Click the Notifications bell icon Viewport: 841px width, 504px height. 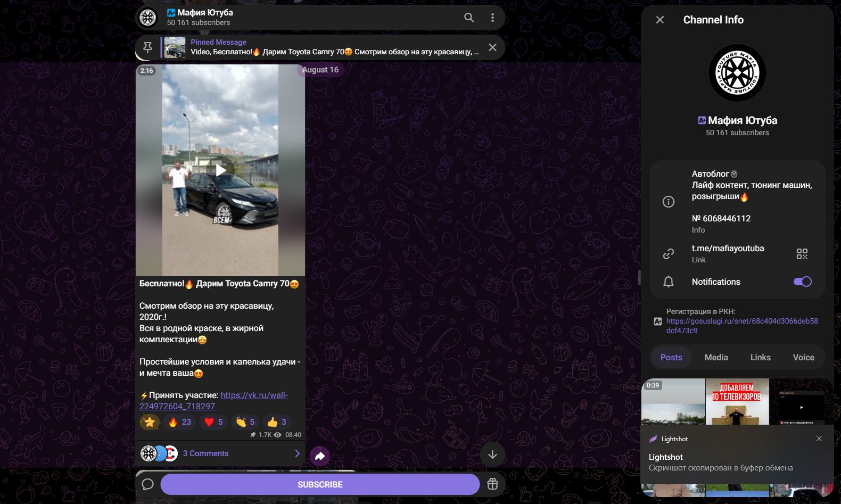point(669,282)
